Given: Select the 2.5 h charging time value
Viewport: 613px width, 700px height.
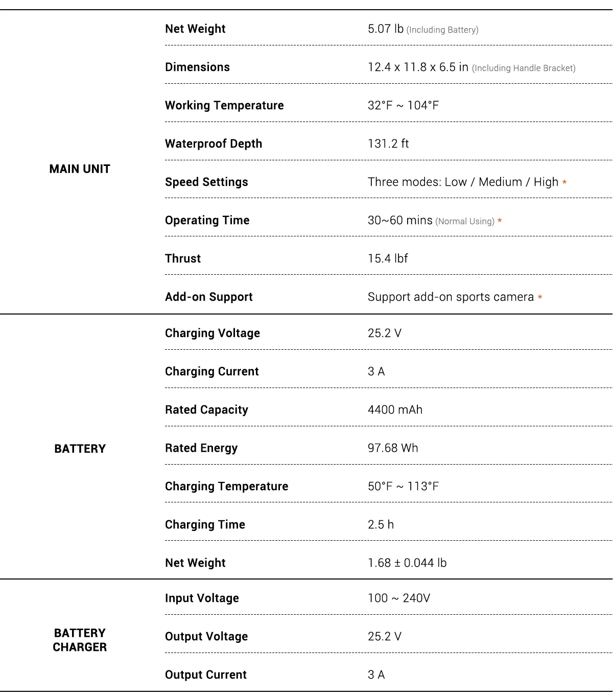Looking at the screenshot, I should [x=381, y=525].
